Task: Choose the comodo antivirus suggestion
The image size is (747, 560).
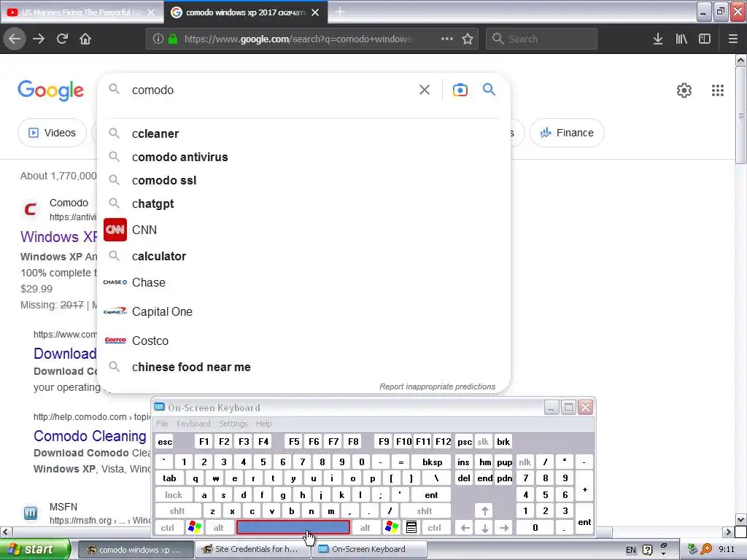Action: 303,157
